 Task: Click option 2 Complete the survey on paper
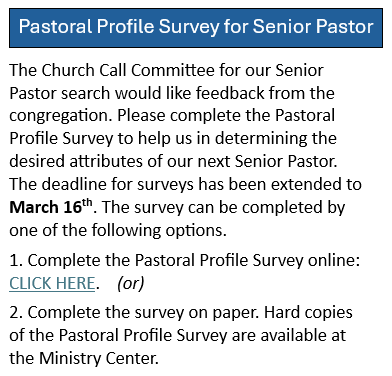(x=135, y=313)
